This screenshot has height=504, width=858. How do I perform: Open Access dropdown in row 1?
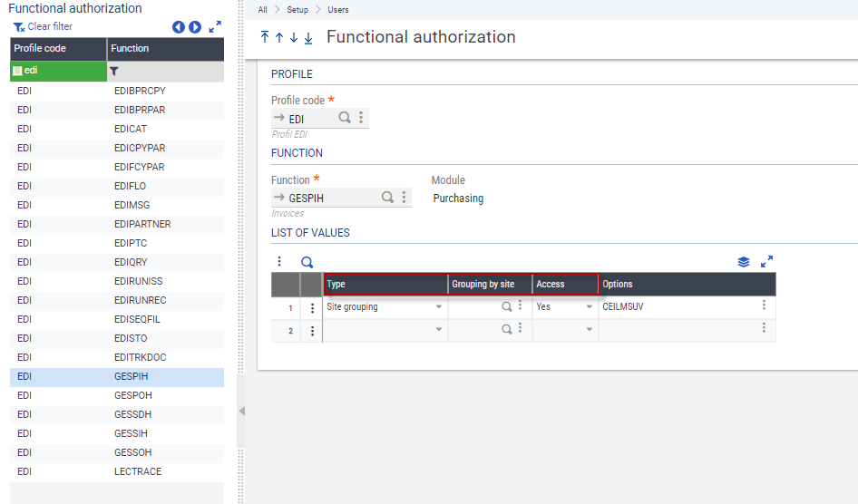point(590,307)
